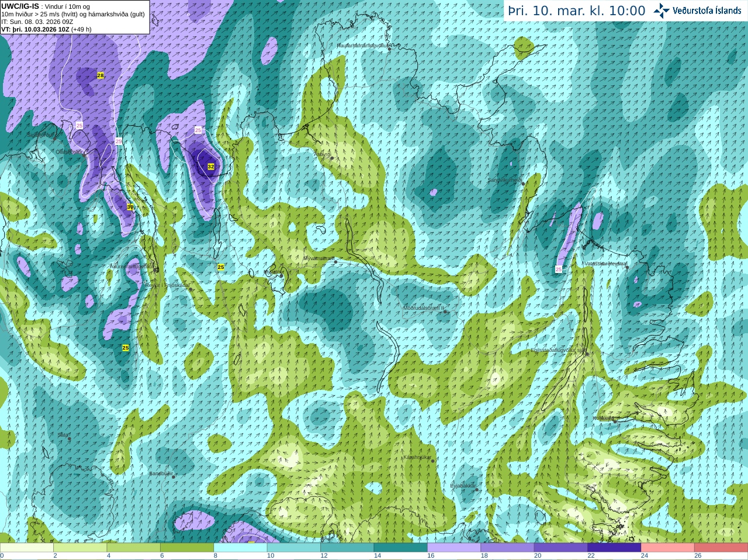Click the Raufarhafnarflugvöllur station label
Viewport: 748px width, 560px height.
pyautogui.click(x=363, y=45)
